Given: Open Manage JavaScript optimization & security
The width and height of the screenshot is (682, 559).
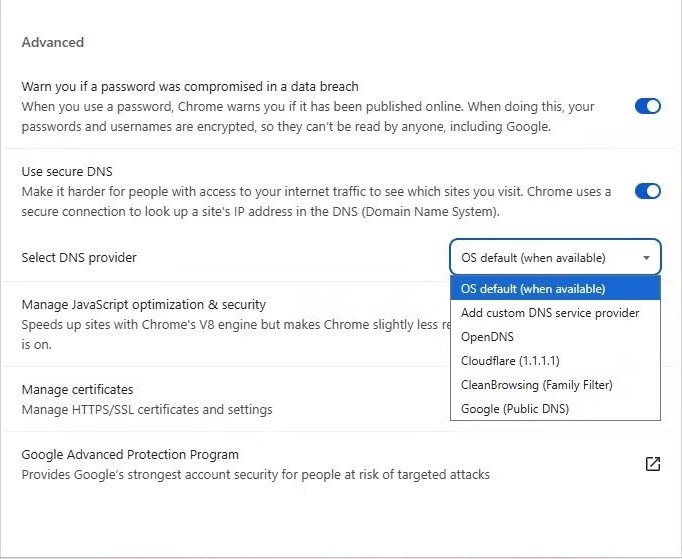Looking at the screenshot, I should (x=144, y=304).
